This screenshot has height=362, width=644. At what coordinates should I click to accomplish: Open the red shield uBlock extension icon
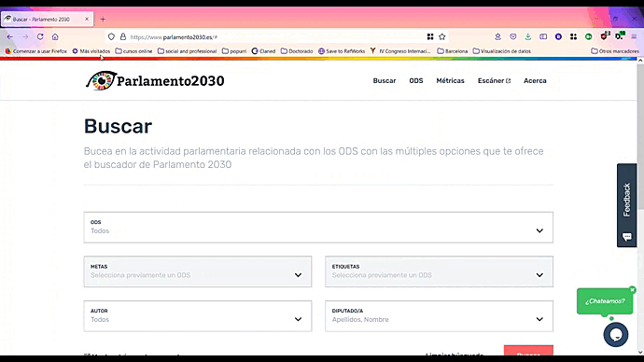604,36
